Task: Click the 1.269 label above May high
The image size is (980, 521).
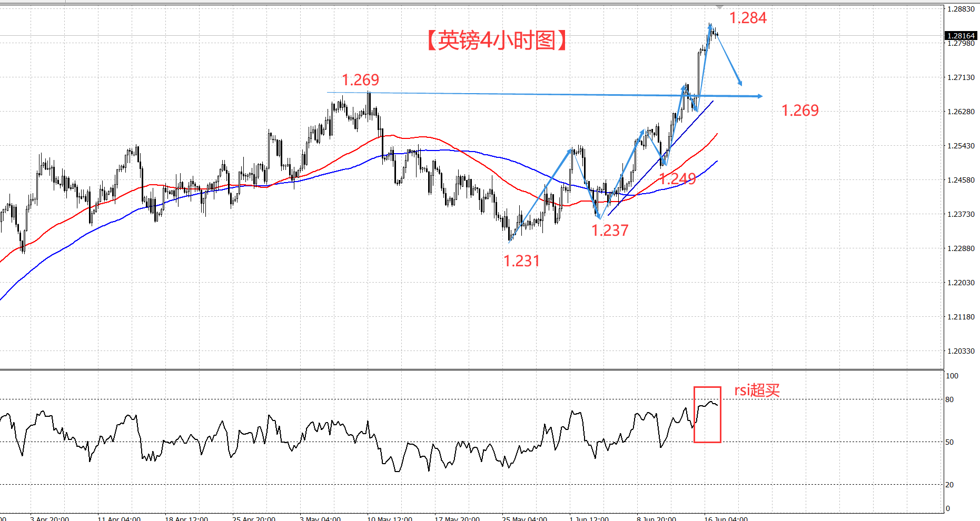Action: tap(360, 80)
